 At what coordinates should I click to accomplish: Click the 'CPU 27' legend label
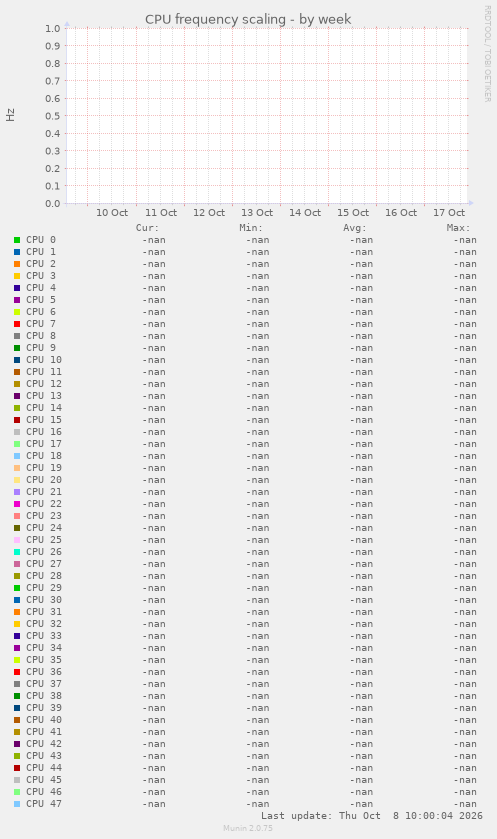[44, 563]
